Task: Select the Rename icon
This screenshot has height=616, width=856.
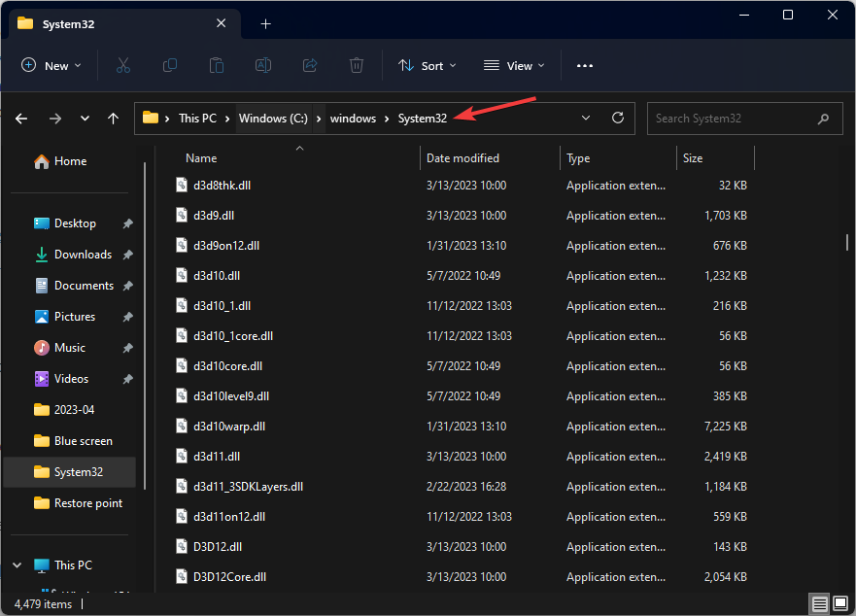Action: coord(262,65)
